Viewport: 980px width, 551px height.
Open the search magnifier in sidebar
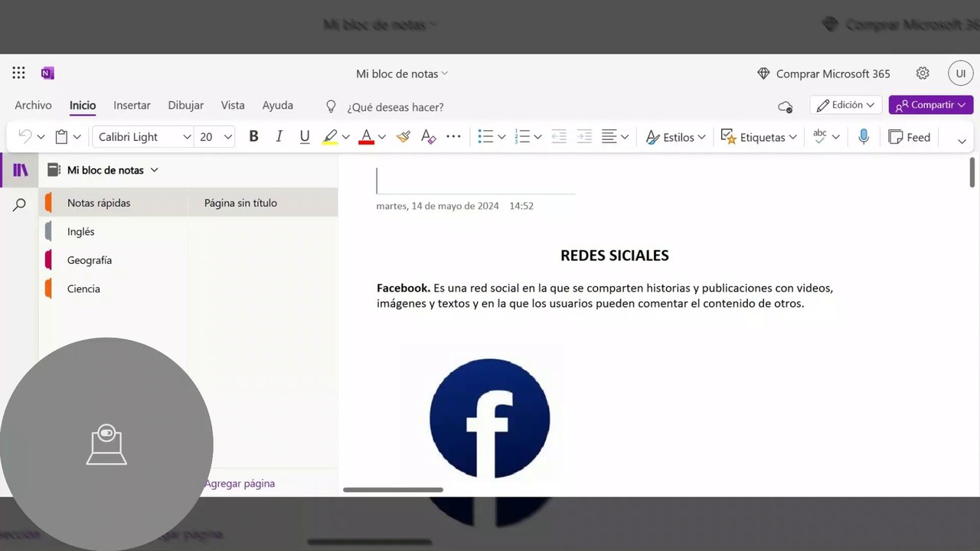click(x=20, y=204)
